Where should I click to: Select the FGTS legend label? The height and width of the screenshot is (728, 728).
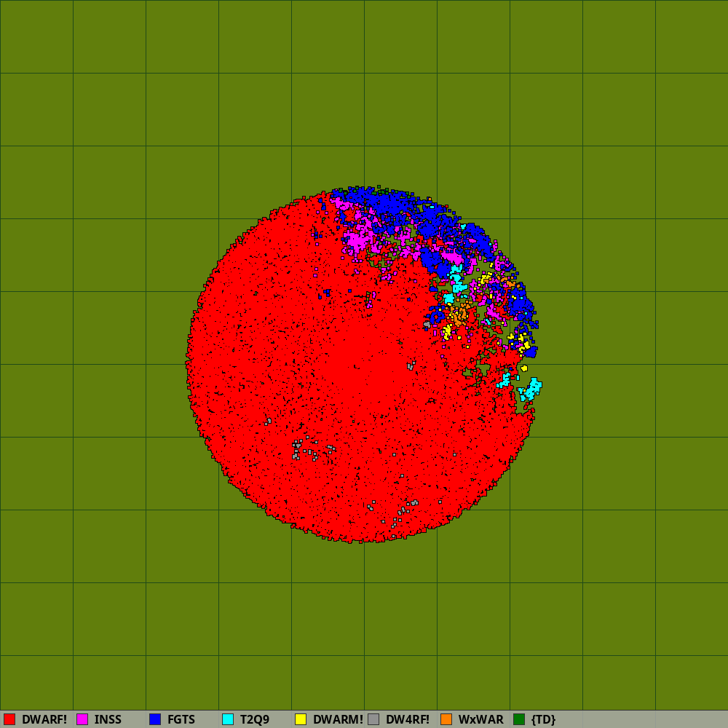(x=181, y=719)
